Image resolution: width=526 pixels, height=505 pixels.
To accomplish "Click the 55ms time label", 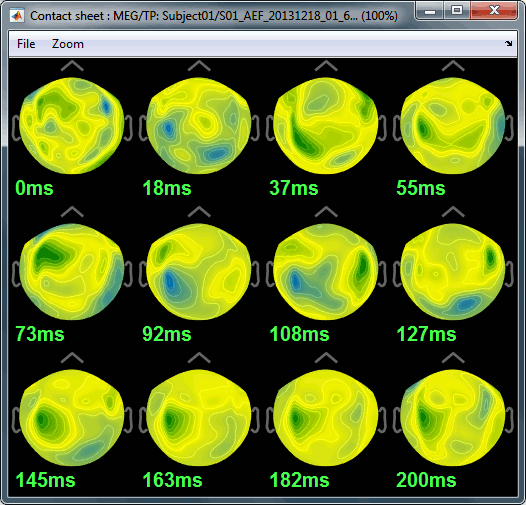I will (x=421, y=188).
